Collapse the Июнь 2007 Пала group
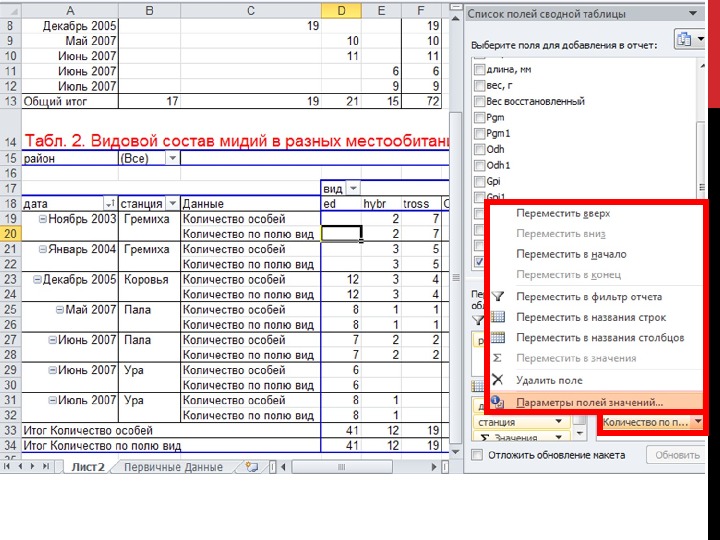The image size is (720, 540). 52,340
